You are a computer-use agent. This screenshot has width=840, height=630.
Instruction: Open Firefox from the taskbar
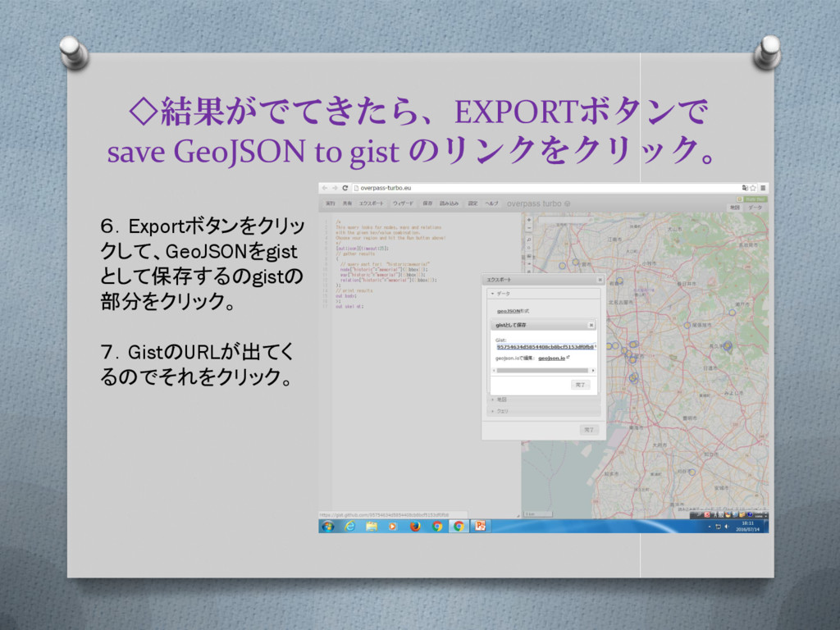click(415, 526)
